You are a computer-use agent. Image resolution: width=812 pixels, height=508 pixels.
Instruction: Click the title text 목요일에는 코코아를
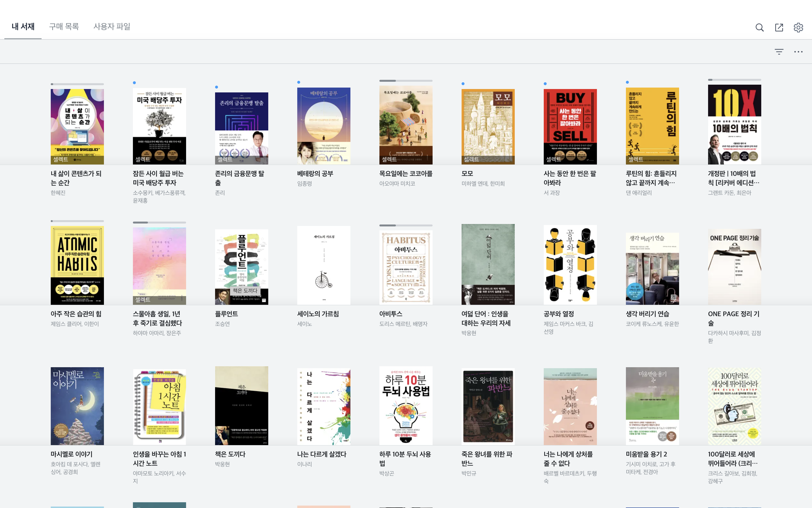[x=406, y=173]
